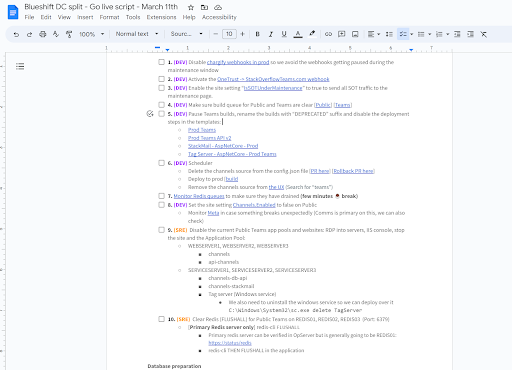The height and width of the screenshot is (370, 512).
Task: Check step 1 Disable chargify webhooks checkbox
Action: point(161,62)
